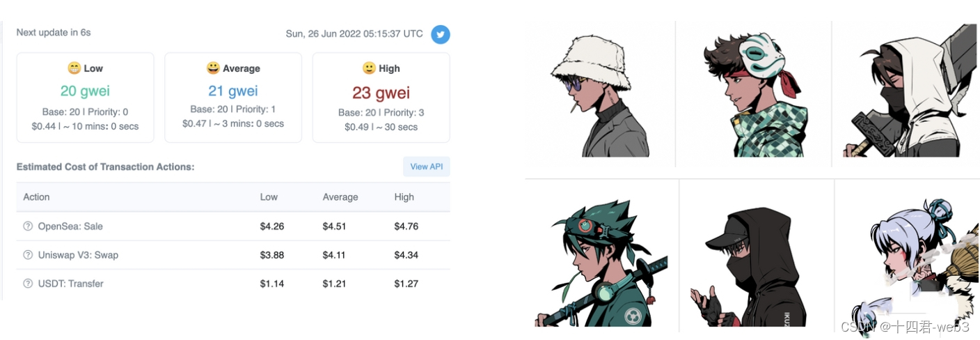The image size is (980, 340).
Task: Click the emoji on the High card
Action: coord(369,68)
